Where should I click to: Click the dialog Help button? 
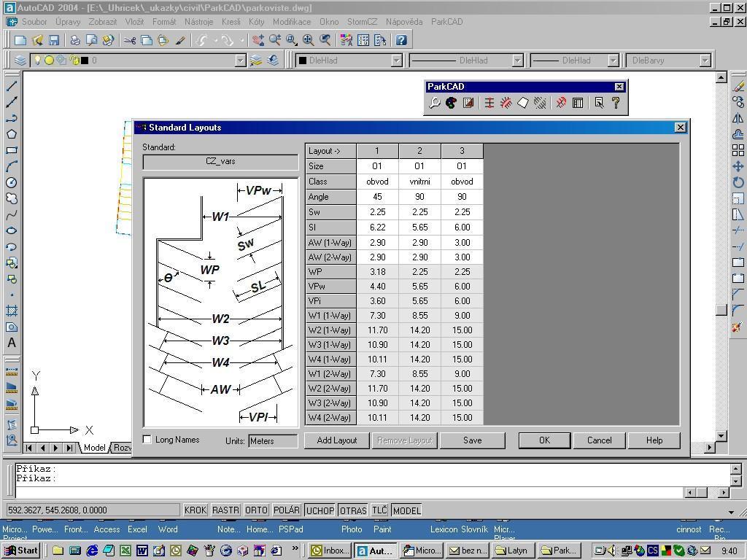click(x=654, y=440)
